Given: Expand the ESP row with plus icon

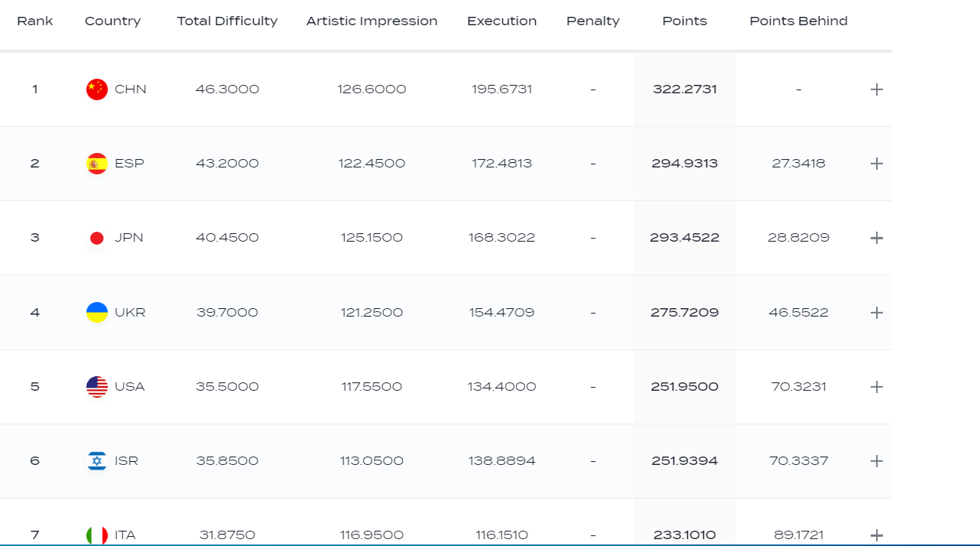Looking at the screenshot, I should click(x=877, y=164).
